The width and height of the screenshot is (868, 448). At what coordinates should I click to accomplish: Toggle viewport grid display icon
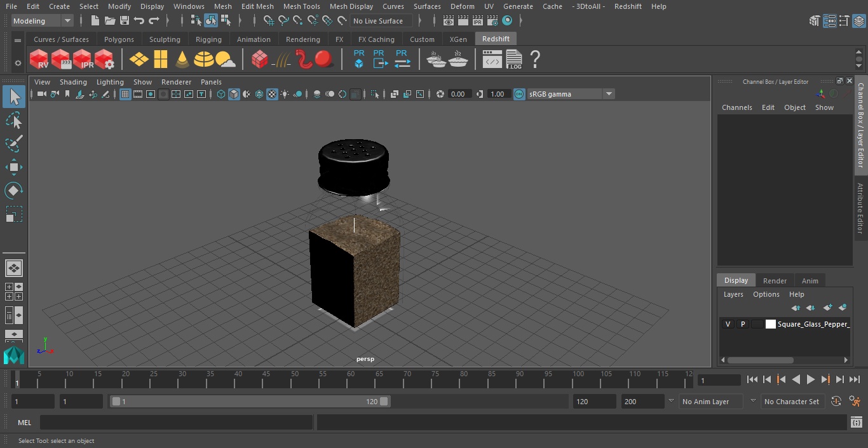[125, 94]
